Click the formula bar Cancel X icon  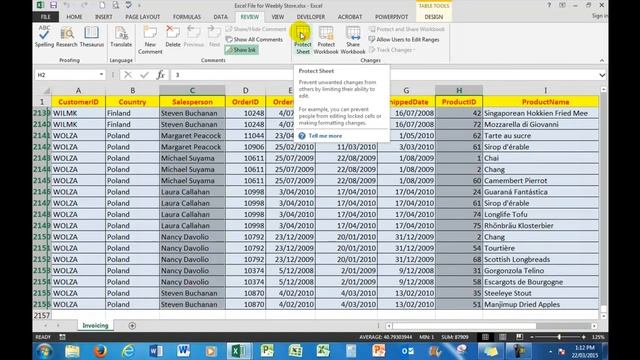128,75
